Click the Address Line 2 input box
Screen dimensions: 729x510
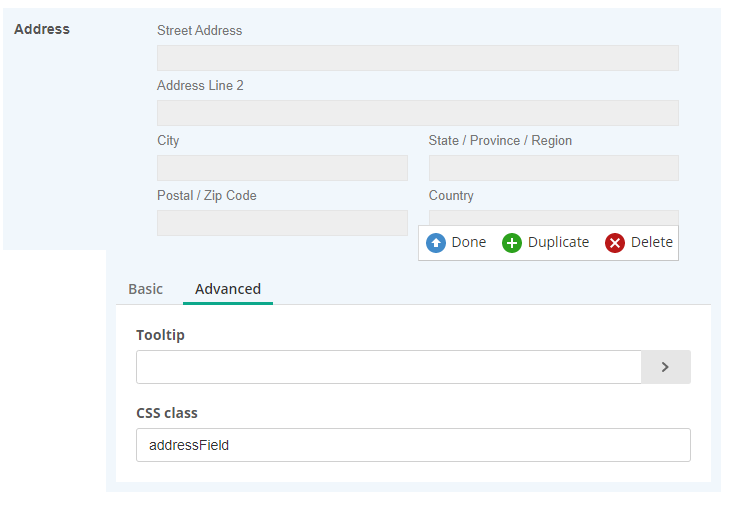coord(417,113)
